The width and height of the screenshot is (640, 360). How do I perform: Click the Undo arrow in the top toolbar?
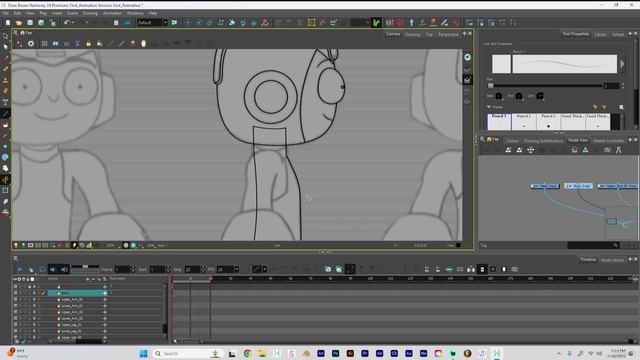pyautogui.click(x=67, y=23)
